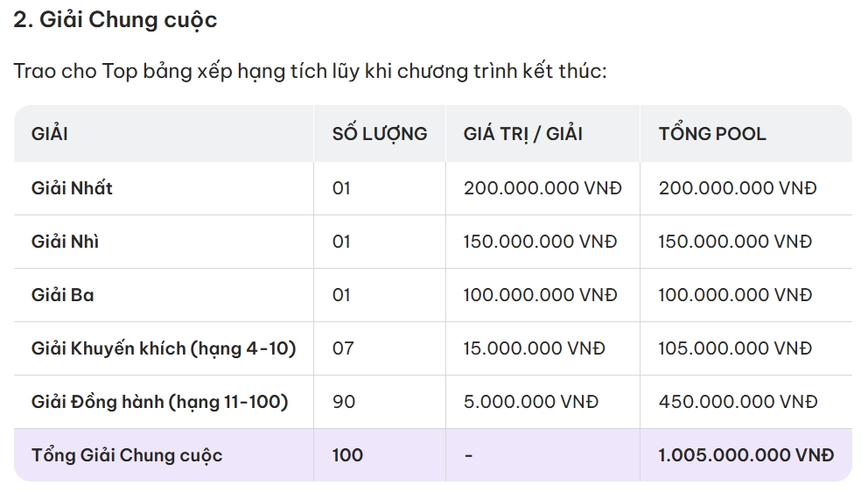Click quantity '07' in Khuyến khích row
The width and height of the screenshot is (868, 492).
pos(343,348)
